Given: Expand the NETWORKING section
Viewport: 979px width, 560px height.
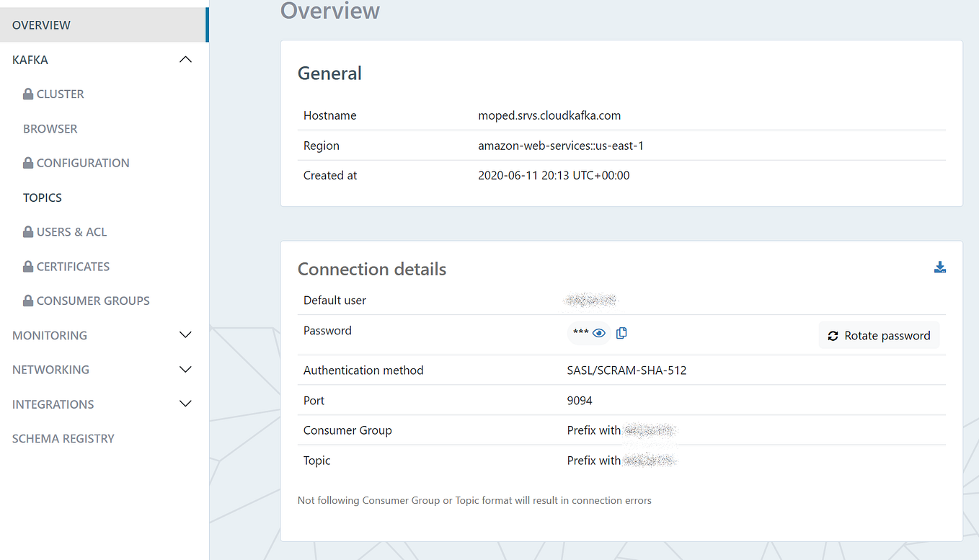Looking at the screenshot, I should pos(185,369).
